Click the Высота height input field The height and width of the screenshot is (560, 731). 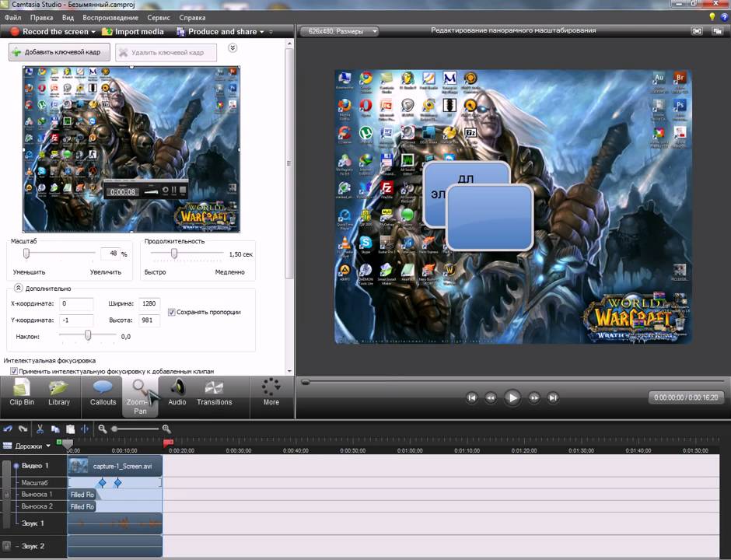pos(149,320)
